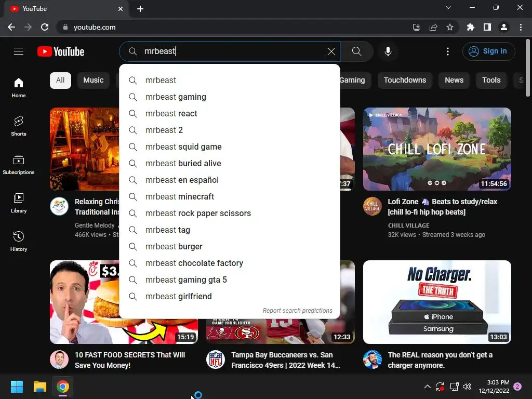532x399 pixels.
Task: Open Library in the sidebar
Action: click(x=19, y=203)
